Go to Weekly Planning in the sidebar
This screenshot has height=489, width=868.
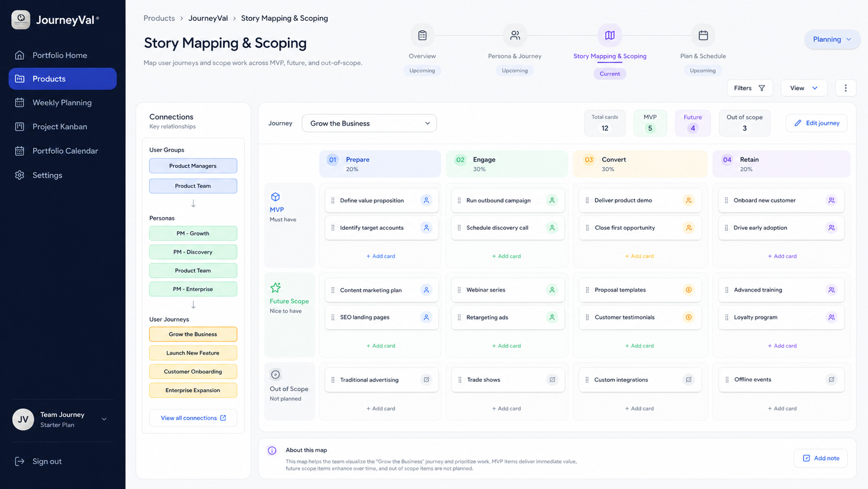62,102
